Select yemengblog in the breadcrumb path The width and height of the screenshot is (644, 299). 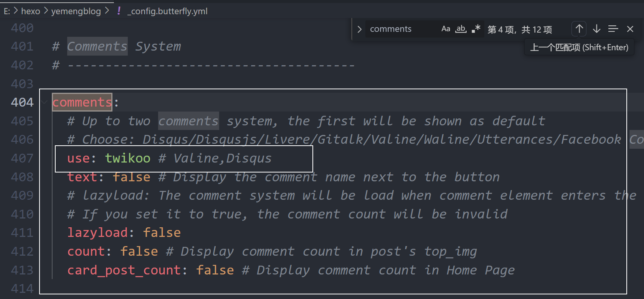76,11
